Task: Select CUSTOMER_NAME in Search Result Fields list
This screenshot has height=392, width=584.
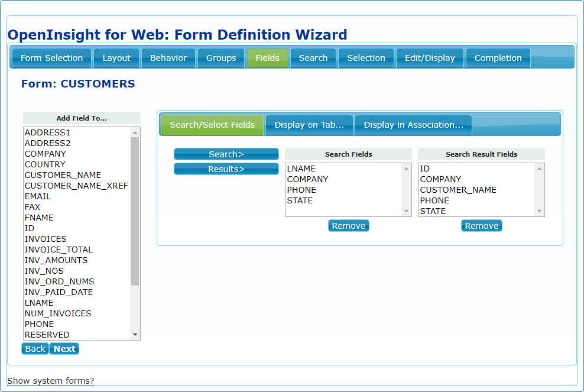Action: point(477,190)
